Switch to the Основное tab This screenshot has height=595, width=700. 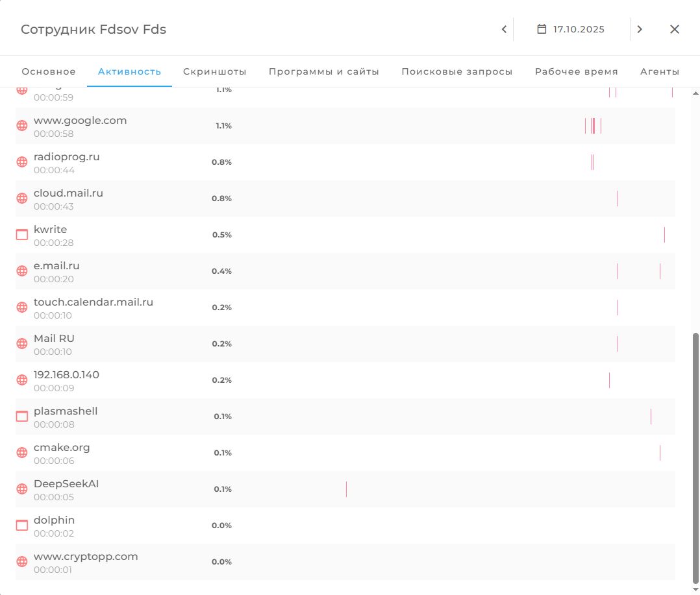pyautogui.click(x=49, y=71)
